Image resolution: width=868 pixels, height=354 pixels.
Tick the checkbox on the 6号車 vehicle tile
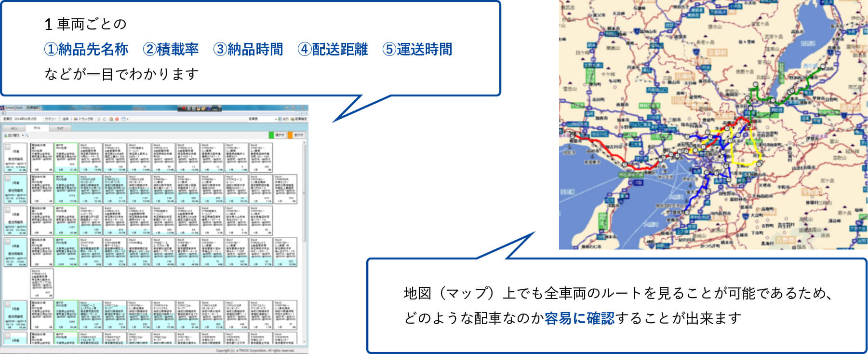[8, 335]
